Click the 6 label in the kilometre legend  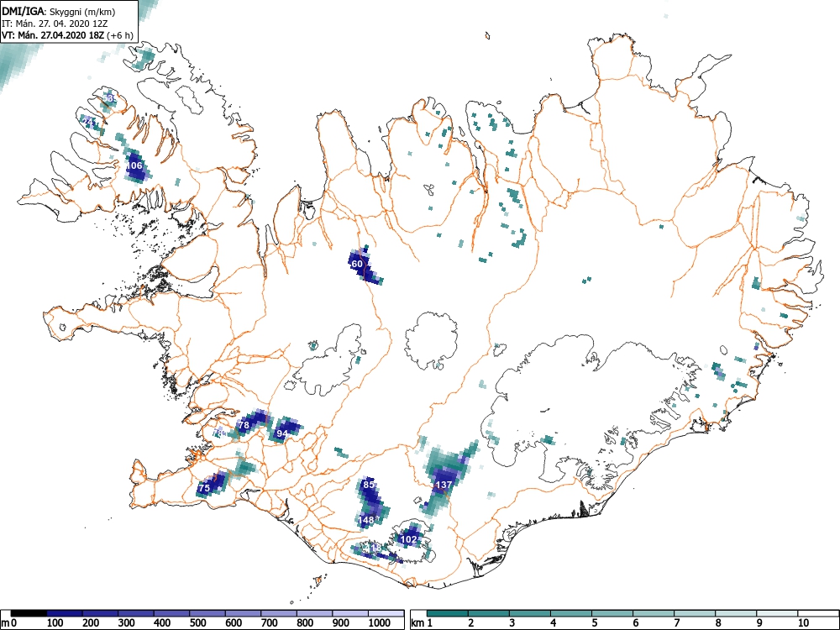click(635, 623)
